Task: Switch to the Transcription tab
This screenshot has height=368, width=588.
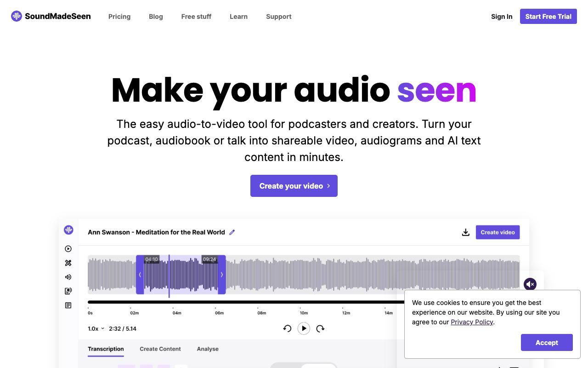Action: click(106, 349)
